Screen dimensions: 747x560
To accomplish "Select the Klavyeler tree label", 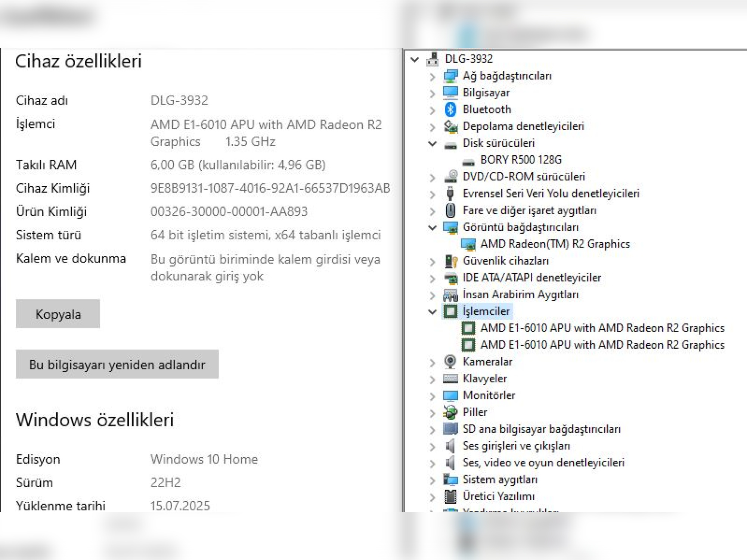I will [x=484, y=379].
